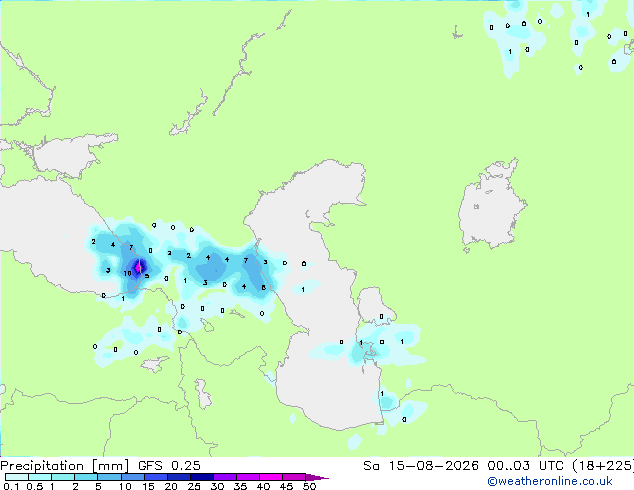634x490 pixels.
Task: Click the "GFS 0.25" model label
Action: [169, 466]
